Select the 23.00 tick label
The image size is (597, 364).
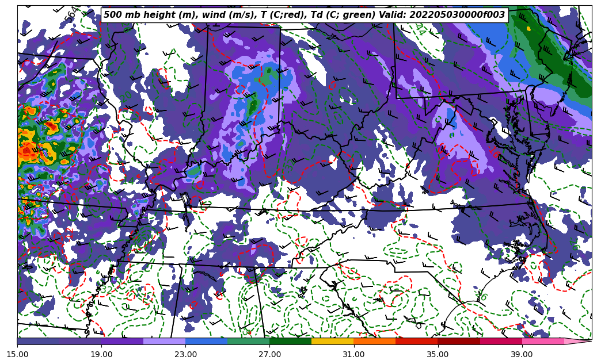pyautogui.click(x=185, y=354)
